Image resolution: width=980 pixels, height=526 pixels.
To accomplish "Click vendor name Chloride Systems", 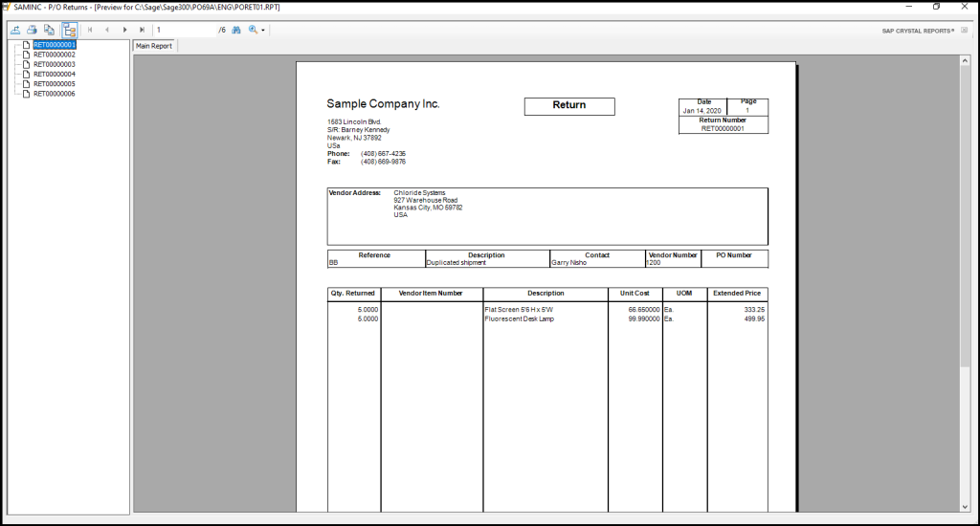I will (419, 193).
